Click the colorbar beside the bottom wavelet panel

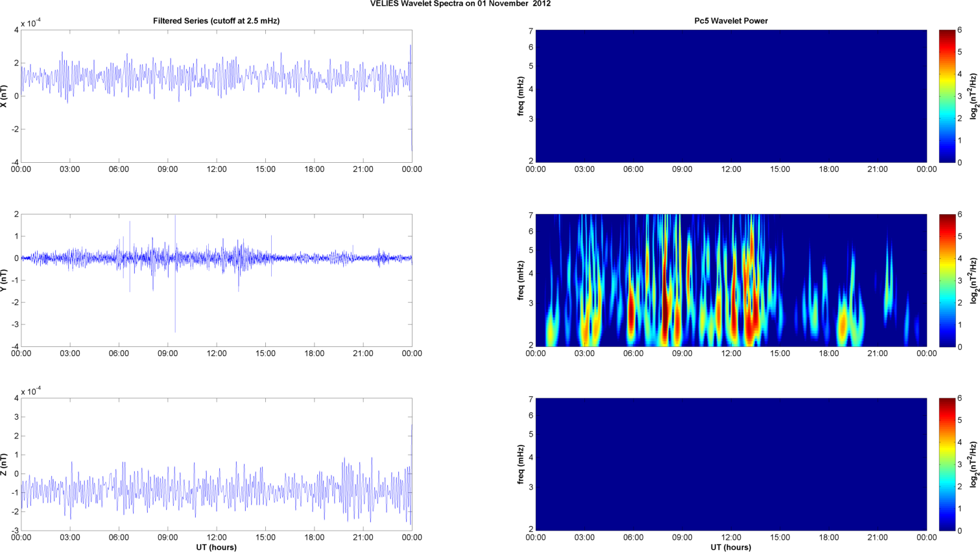(x=947, y=464)
